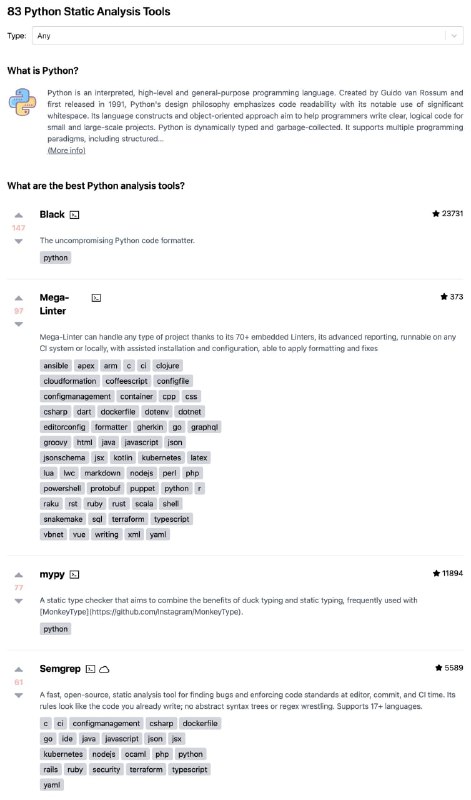Click the Python logo icon
The height and width of the screenshot is (800, 471).
tap(22, 102)
